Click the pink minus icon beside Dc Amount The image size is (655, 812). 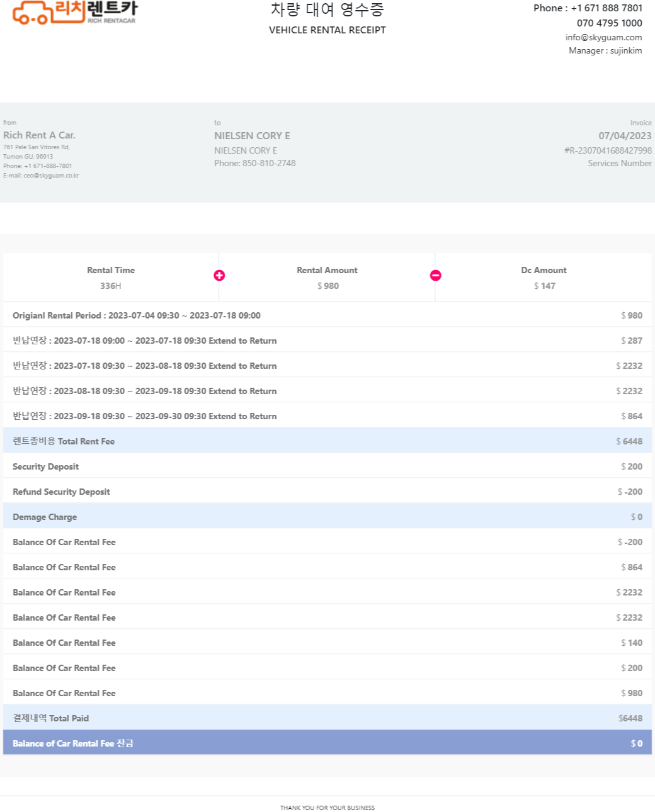(x=435, y=275)
